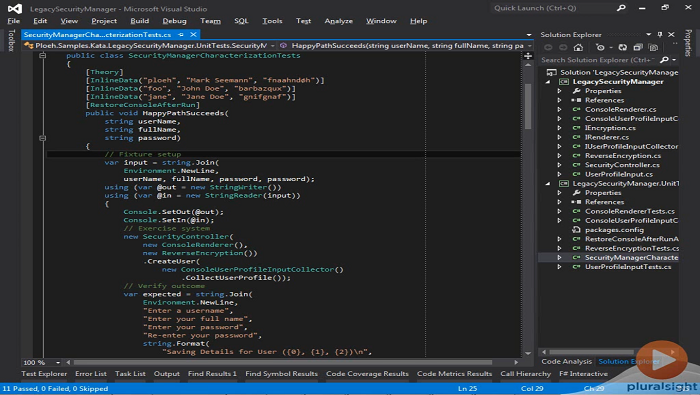This screenshot has width=700, height=395.
Task: Open the collapsed Properties side panel
Action: tap(688, 43)
